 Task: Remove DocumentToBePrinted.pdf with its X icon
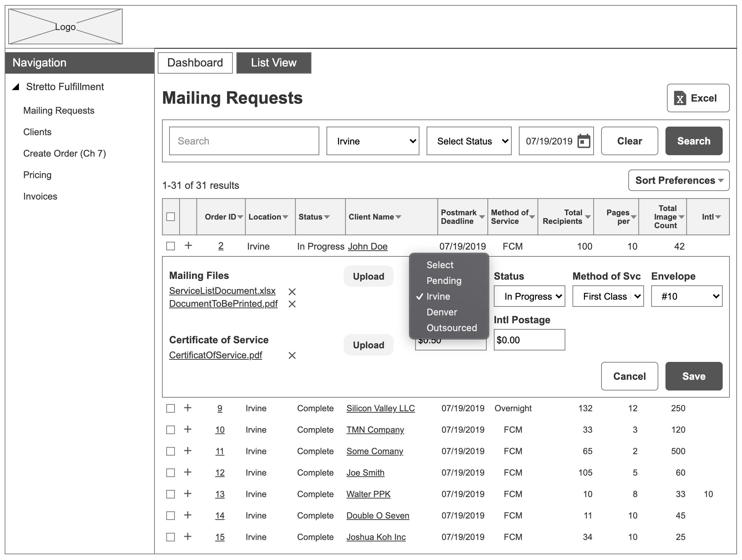(292, 304)
